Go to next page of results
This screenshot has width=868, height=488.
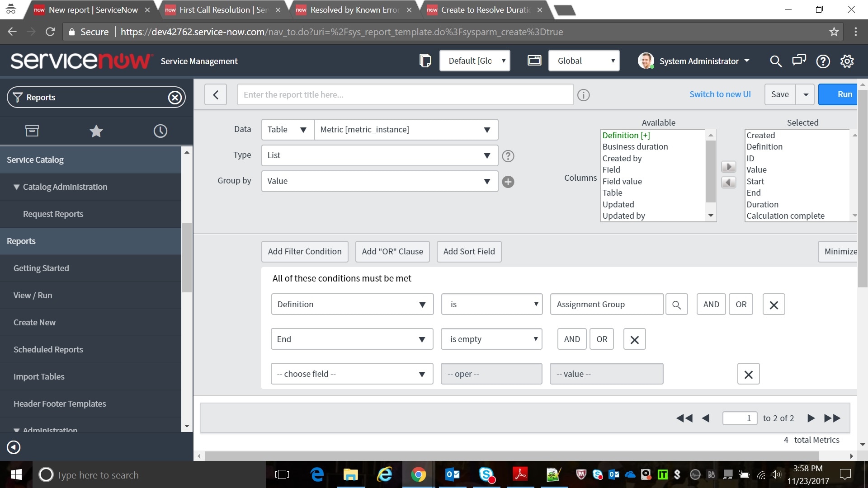(x=811, y=418)
